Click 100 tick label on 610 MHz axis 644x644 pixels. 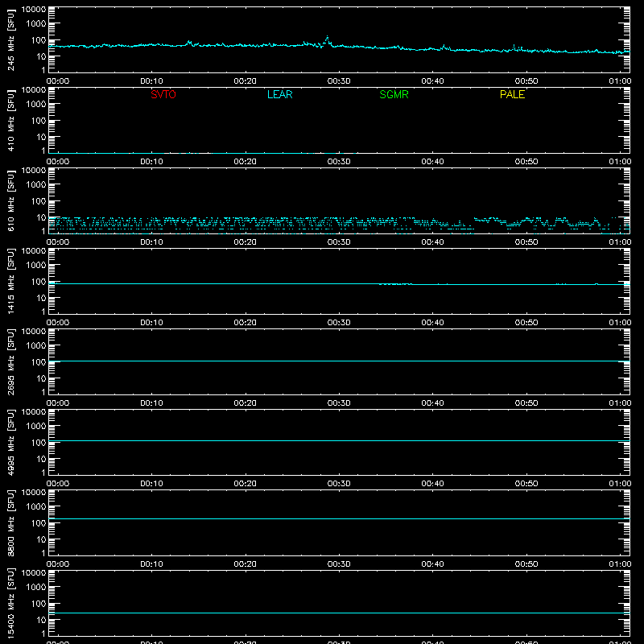coord(39,201)
